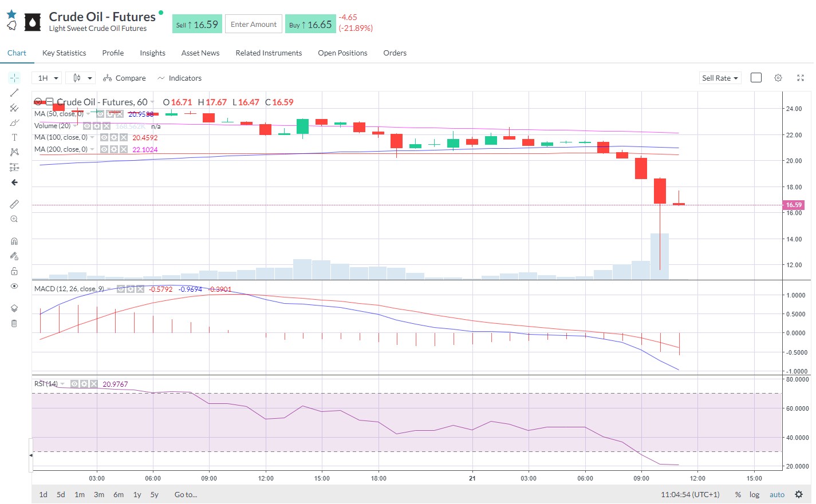Open the 1H timeframe dropdown
The image size is (816, 504).
[x=48, y=78]
